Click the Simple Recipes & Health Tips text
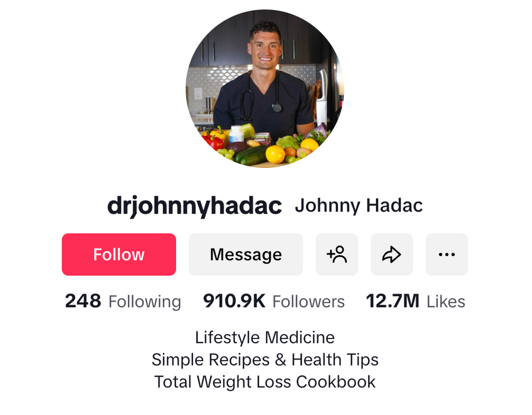532x415 pixels. pyautogui.click(x=265, y=360)
